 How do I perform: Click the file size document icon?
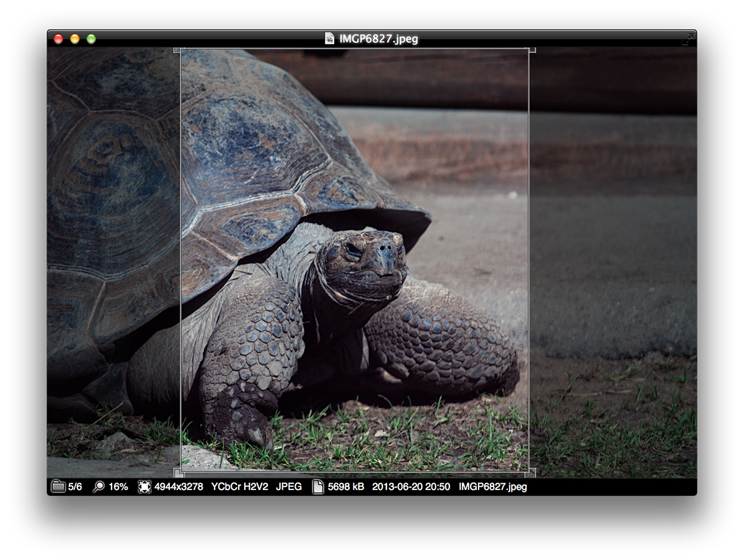point(318,486)
